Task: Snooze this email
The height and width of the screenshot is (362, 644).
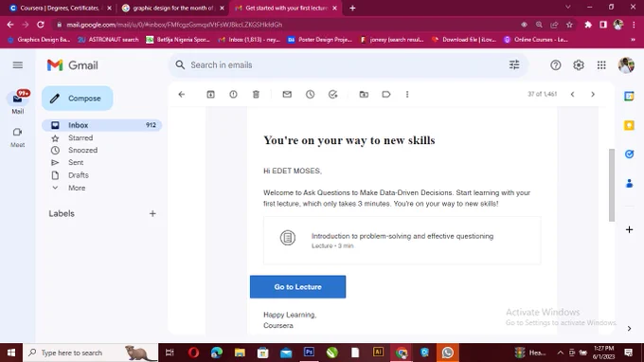Action: click(310, 94)
